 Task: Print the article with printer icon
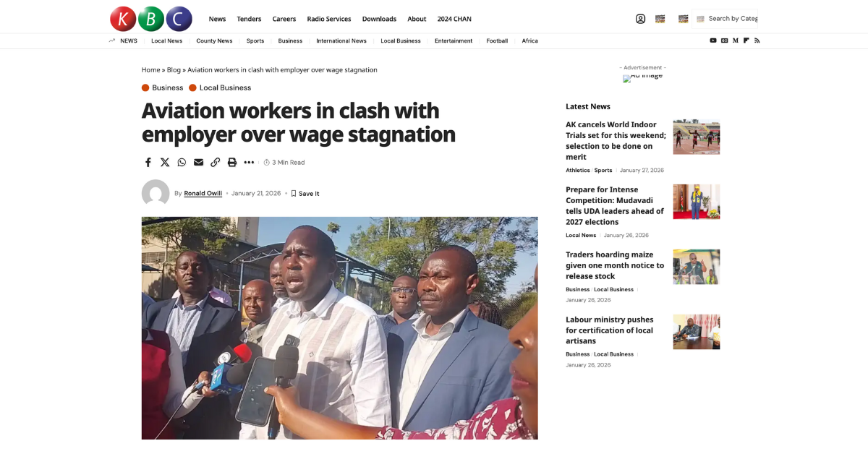(x=232, y=163)
